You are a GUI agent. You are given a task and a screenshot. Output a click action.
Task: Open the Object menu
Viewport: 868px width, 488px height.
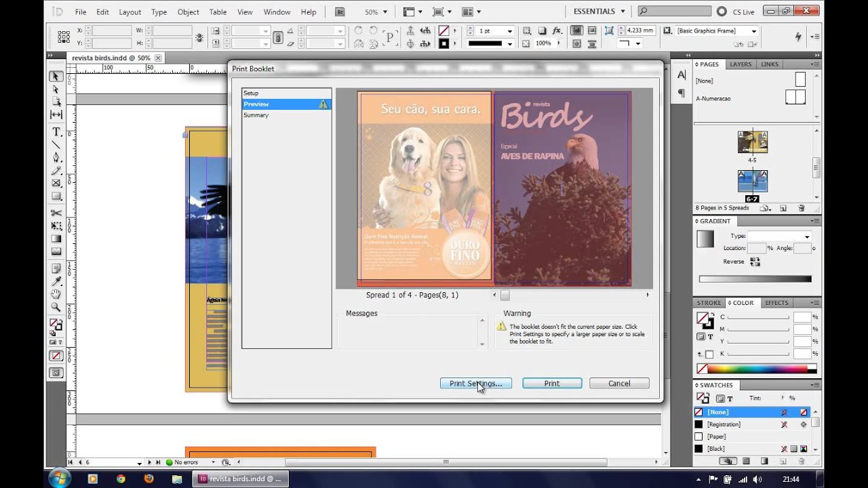point(188,12)
